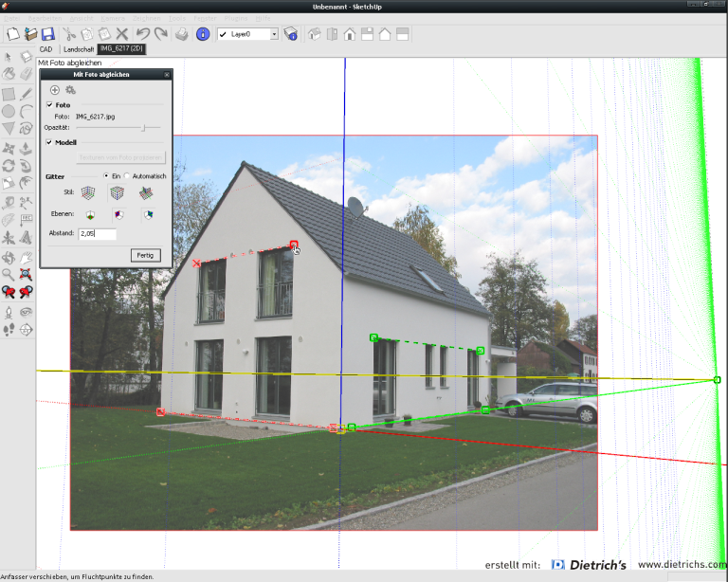The height and width of the screenshot is (582, 728).
Task: Open Model Info blue 'i' icon
Action: (203, 34)
